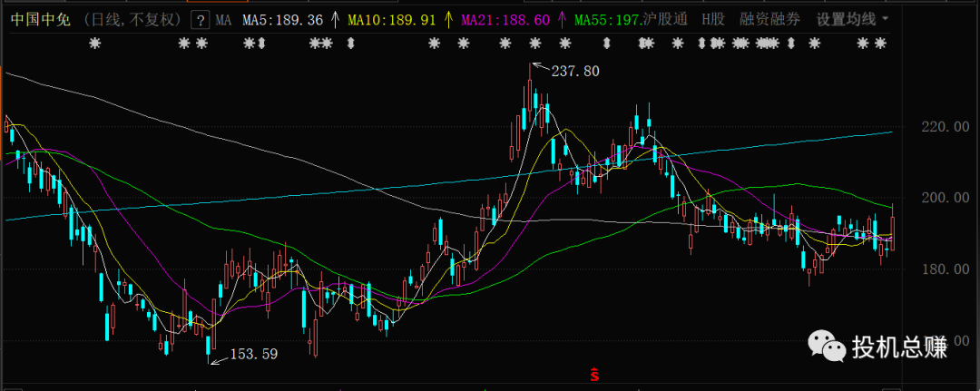The image size is (980, 391).
Task: Click the 220.00 price axis label
Action: 940,128
